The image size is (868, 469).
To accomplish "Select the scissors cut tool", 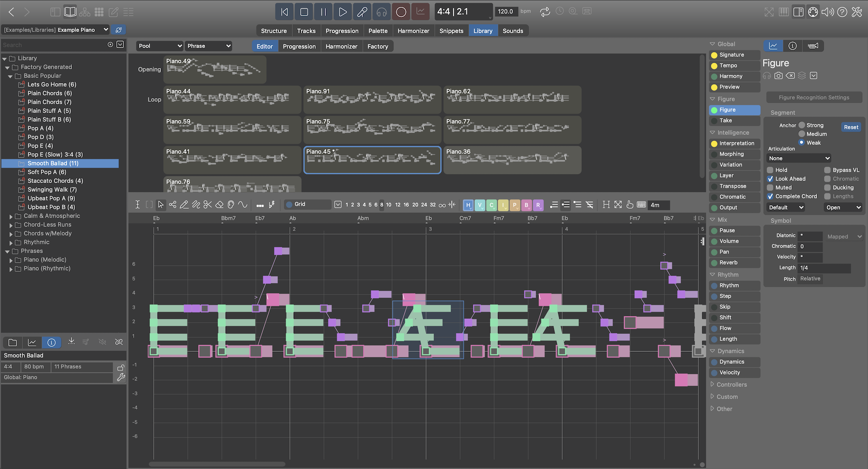I will point(208,205).
